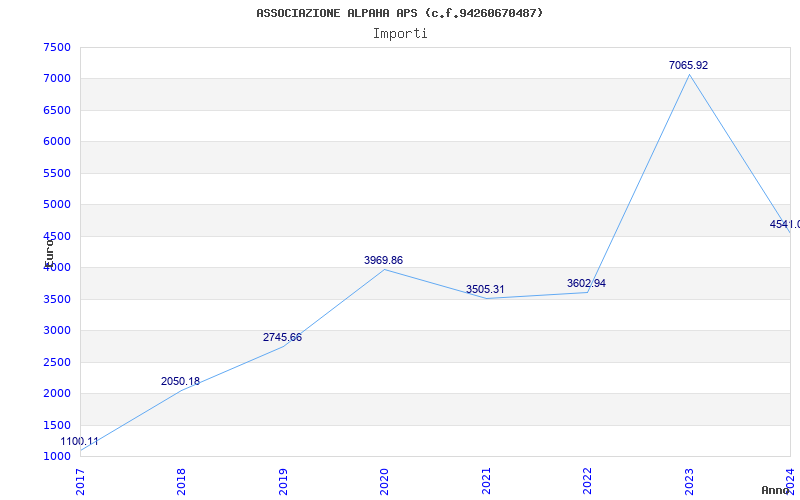This screenshot has height=500, width=800.
Task: Click the 2017 x-axis label
Action: (x=80, y=482)
